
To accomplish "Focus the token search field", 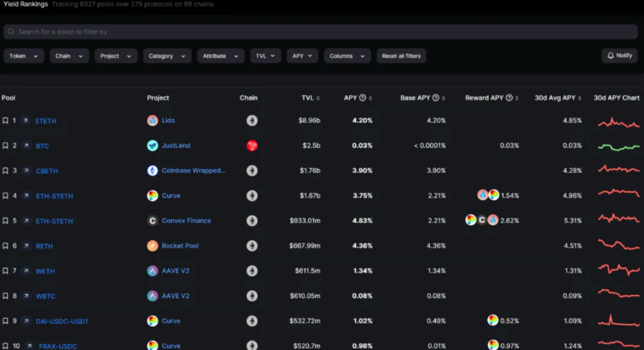I will 320,32.
